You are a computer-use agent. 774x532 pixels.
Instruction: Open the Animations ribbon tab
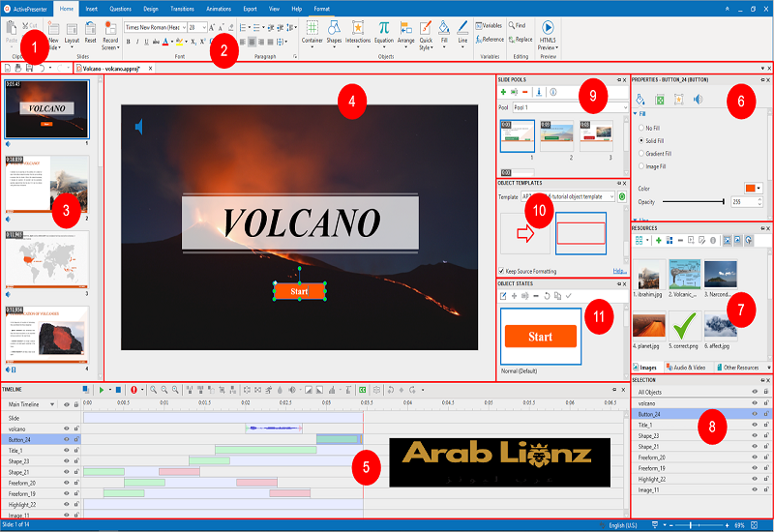coord(219,9)
